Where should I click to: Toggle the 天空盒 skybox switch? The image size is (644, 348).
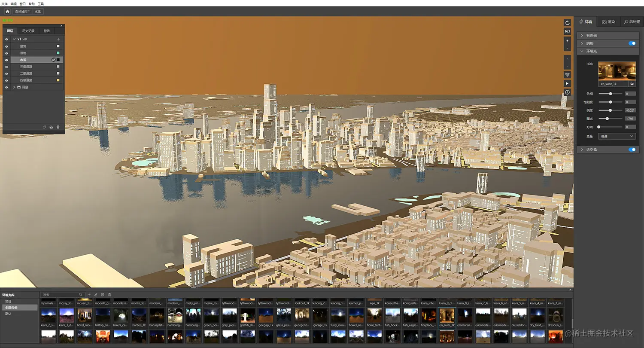point(632,150)
